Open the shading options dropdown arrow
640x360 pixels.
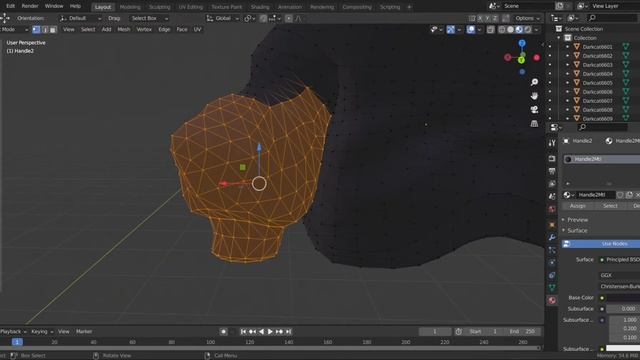click(536, 29)
